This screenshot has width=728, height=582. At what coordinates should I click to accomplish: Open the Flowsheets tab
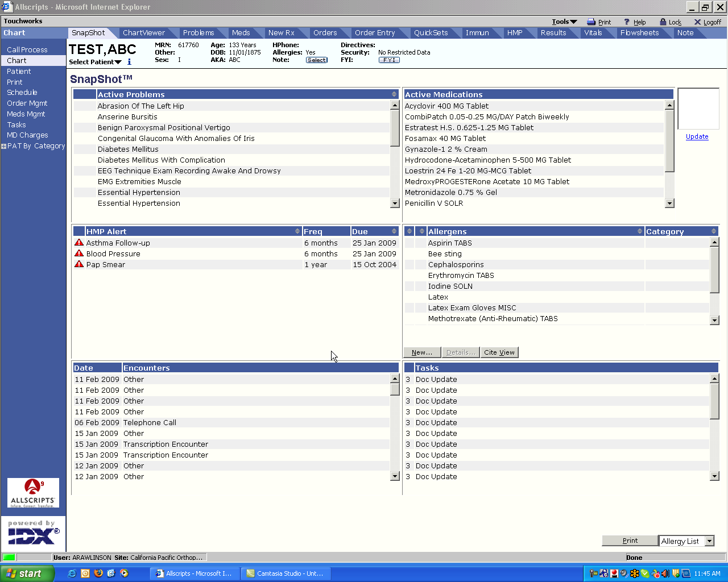639,33
